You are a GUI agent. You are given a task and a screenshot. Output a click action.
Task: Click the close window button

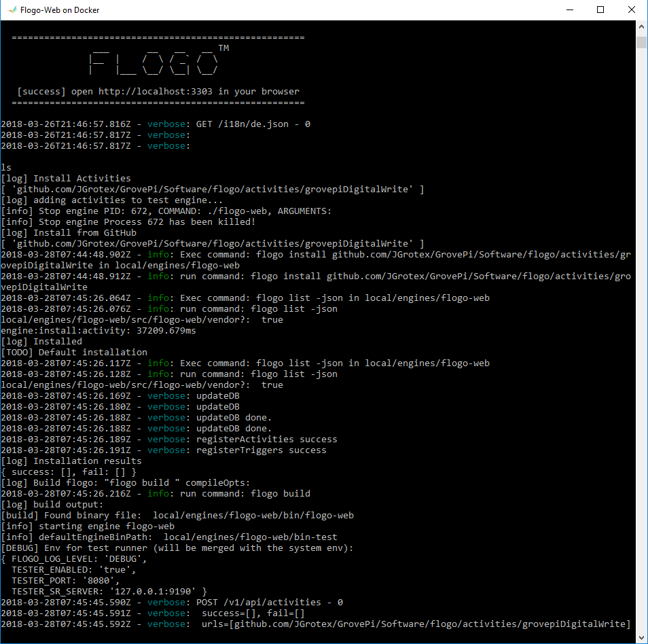pyautogui.click(x=631, y=9)
